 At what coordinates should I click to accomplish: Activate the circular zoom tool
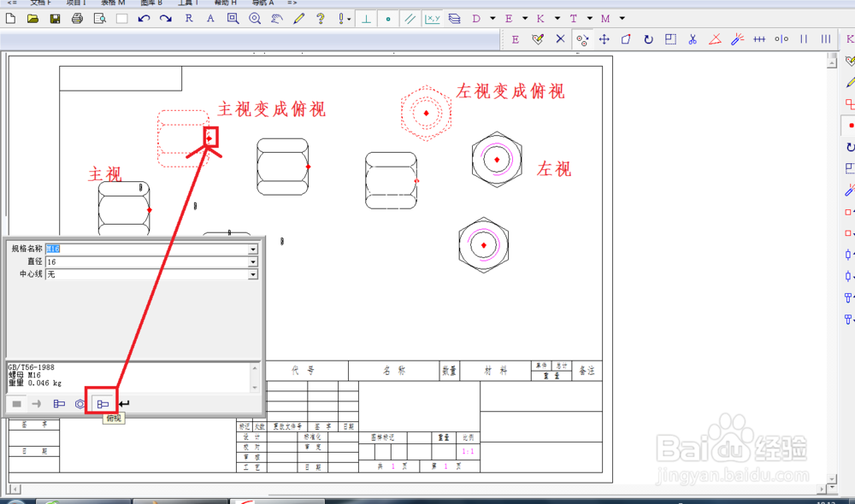(x=255, y=19)
